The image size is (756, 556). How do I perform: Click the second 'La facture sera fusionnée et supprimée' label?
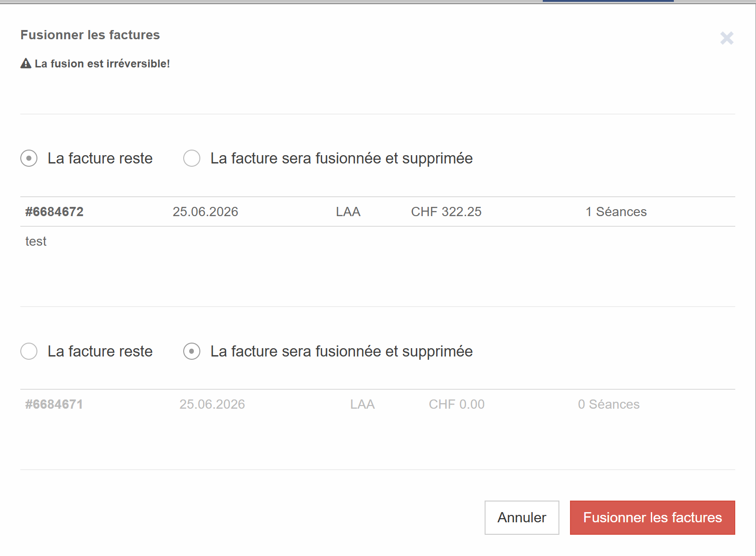click(x=342, y=351)
